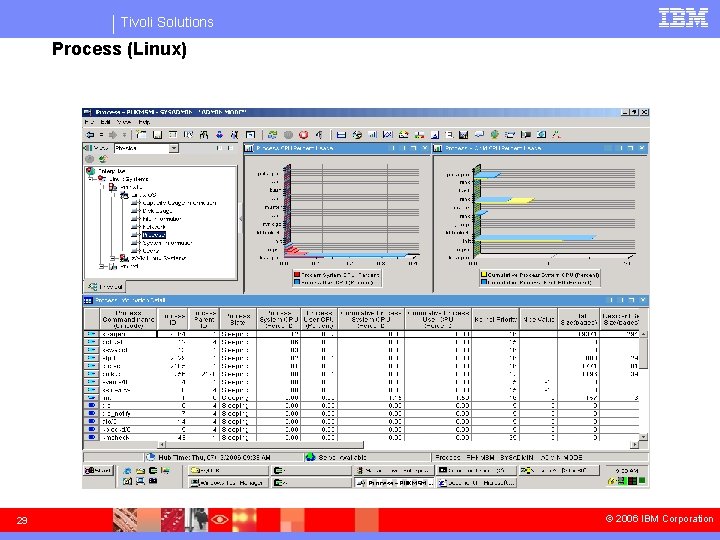Click the red Process System CPU legend swatch

pos(297,275)
